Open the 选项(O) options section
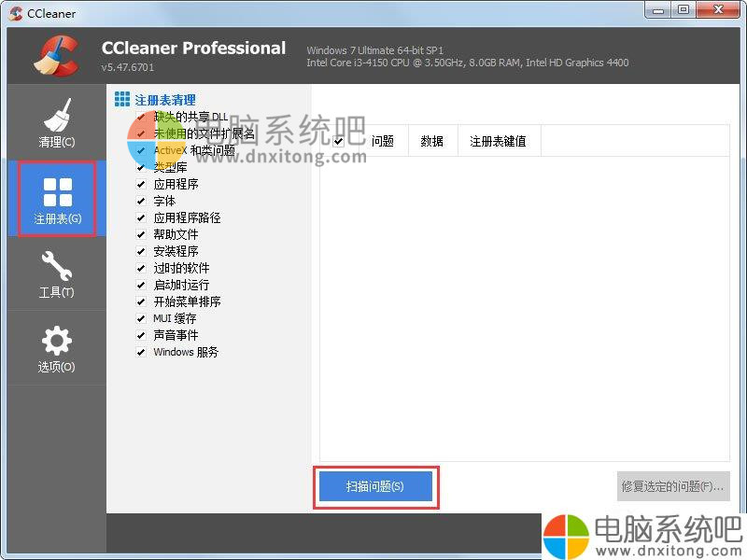The height and width of the screenshot is (560, 747). click(x=57, y=348)
